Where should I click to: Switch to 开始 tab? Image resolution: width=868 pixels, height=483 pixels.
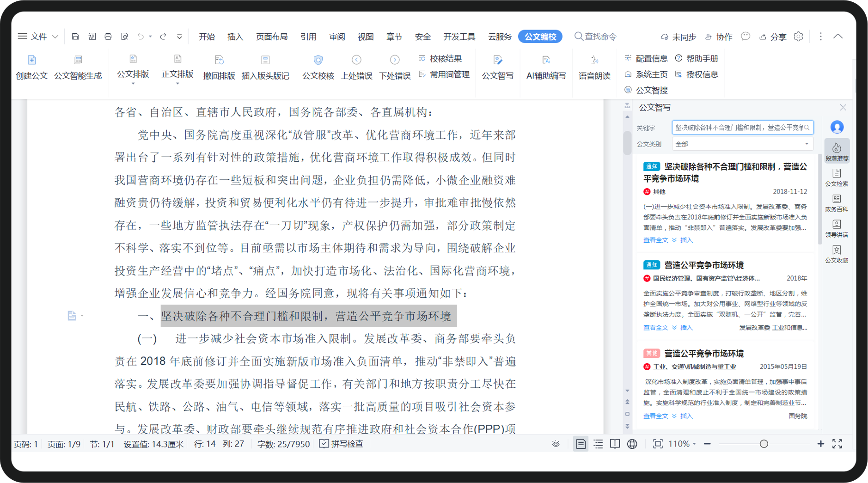point(207,37)
